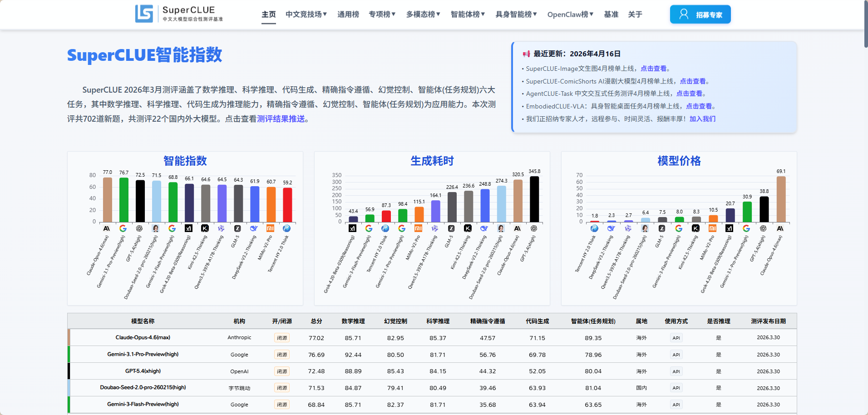Click the 测评发布日期 column header
Viewport: 868px width, 415px height.
(x=768, y=321)
